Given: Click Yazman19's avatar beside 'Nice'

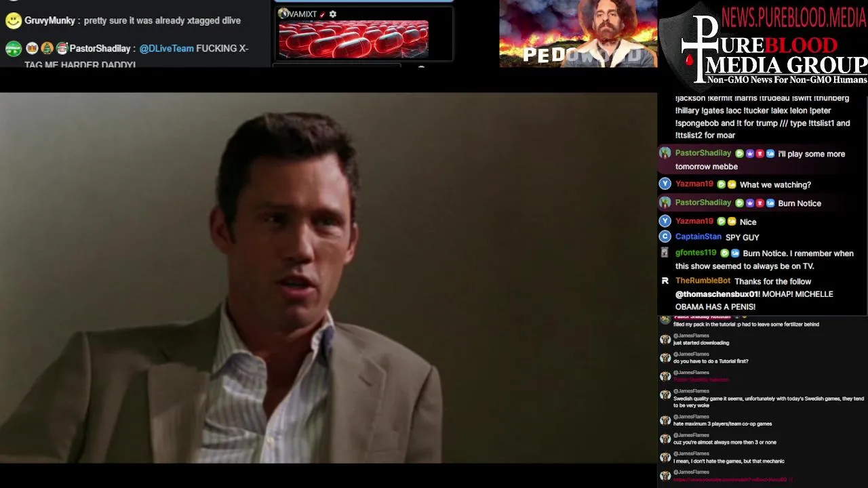Looking at the screenshot, I should click(x=665, y=221).
